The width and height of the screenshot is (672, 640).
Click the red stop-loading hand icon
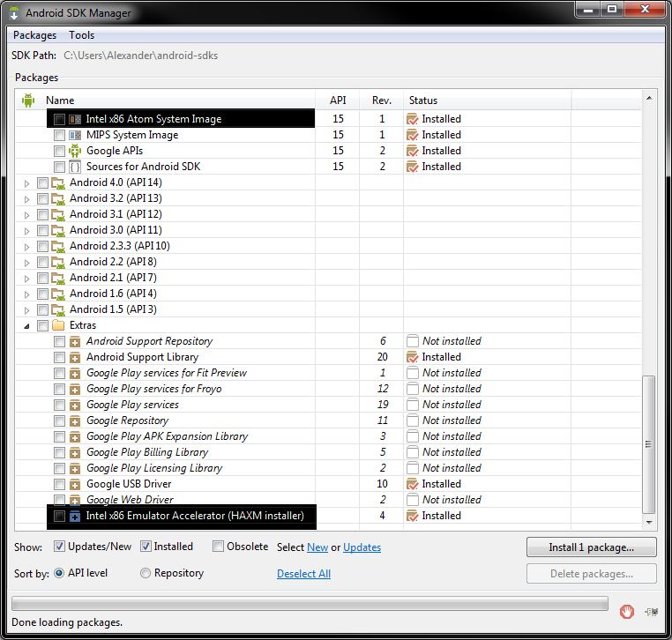tap(626, 612)
